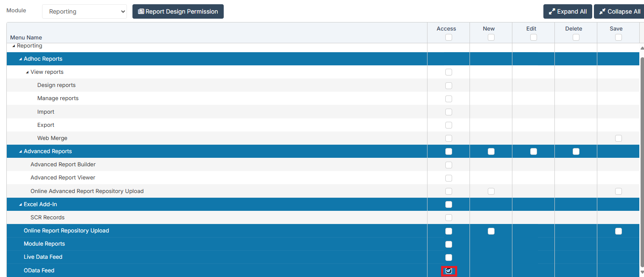This screenshot has width=644, height=277.
Task: Select the SCR Records row label
Action: tap(48, 218)
